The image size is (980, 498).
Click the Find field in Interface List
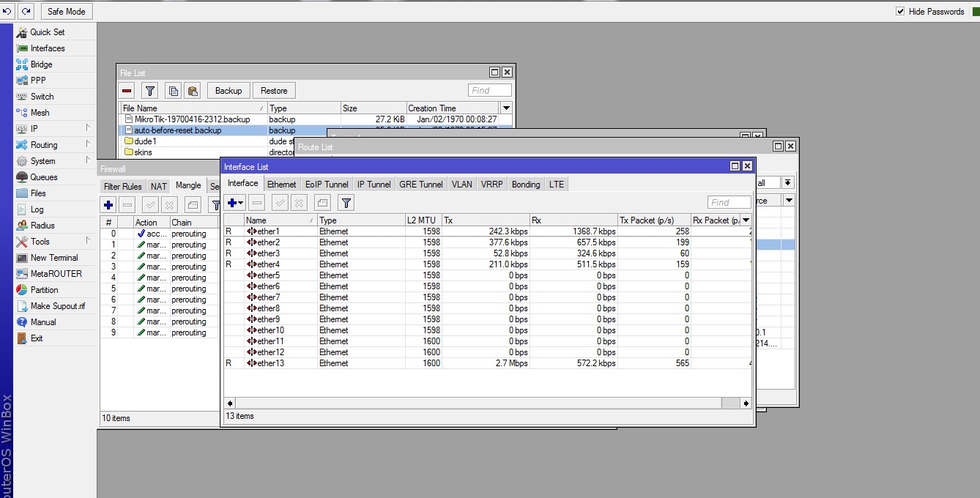(x=729, y=203)
